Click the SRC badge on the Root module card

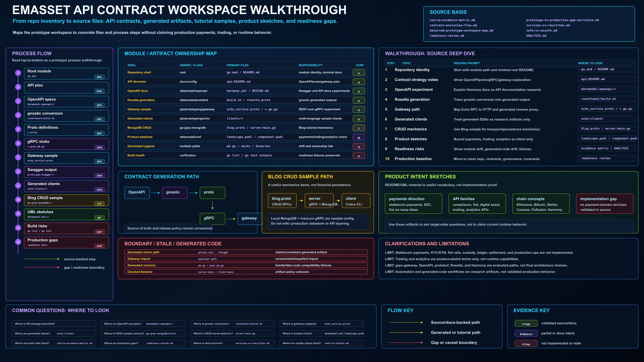pos(99,77)
